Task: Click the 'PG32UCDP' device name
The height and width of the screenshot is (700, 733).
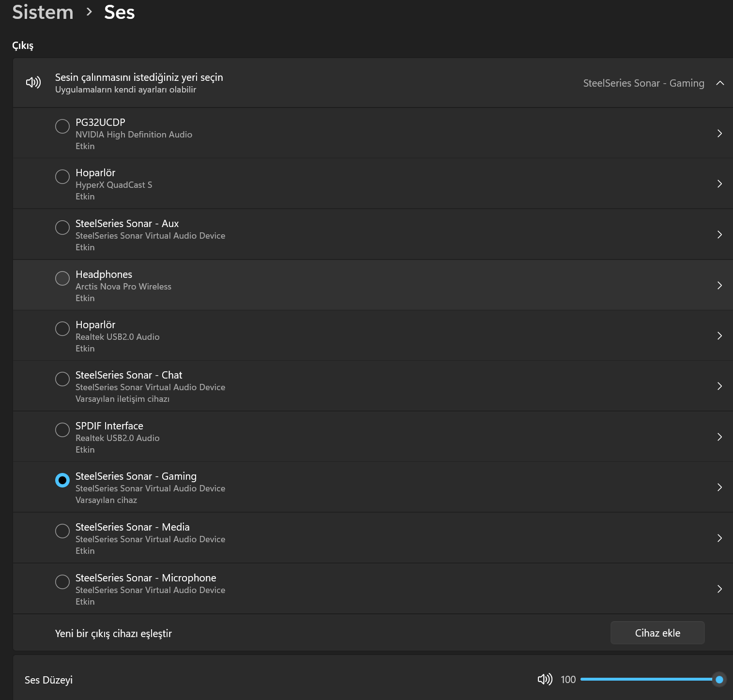Action: click(100, 122)
